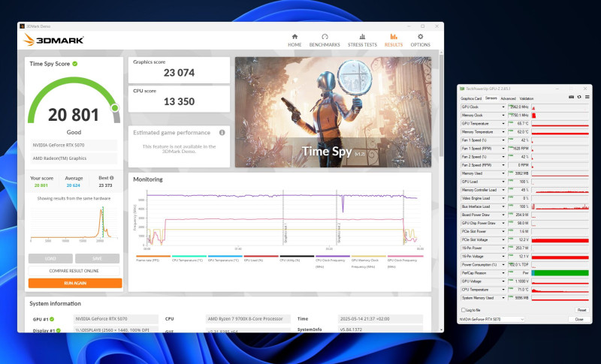This screenshot has width=601, height=364.
Task: Click the Reset button in GPU-Z
Action: (x=581, y=310)
